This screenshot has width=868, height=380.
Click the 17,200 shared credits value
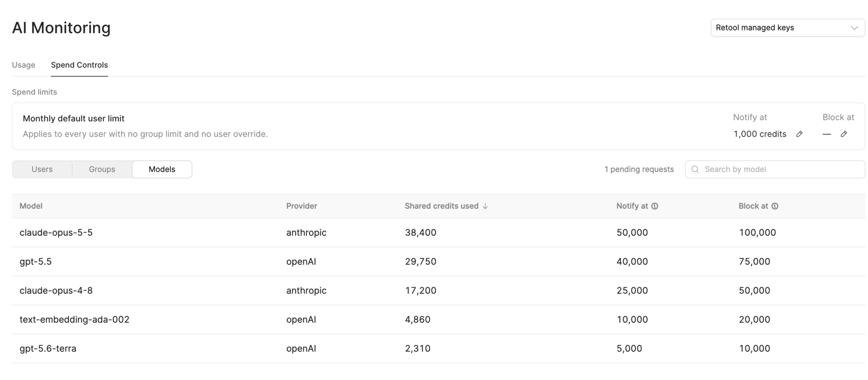click(x=420, y=290)
